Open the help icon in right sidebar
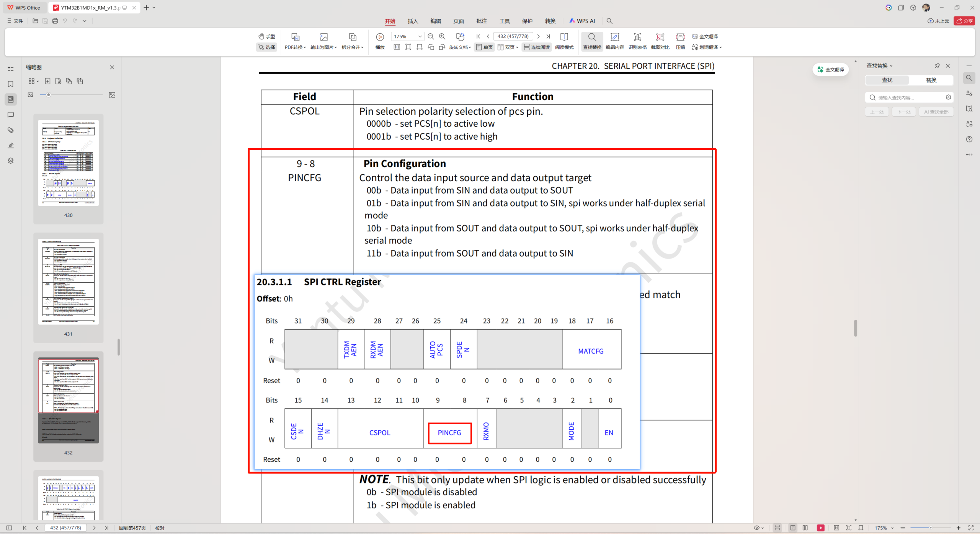 click(969, 139)
